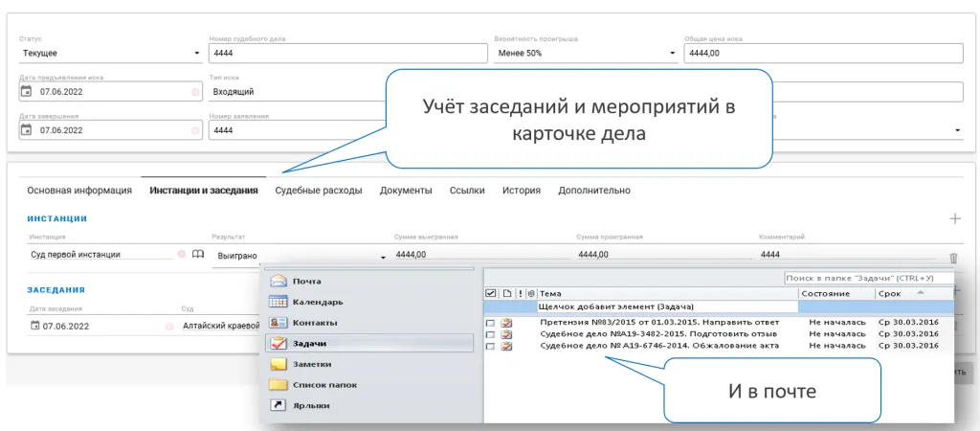Add a new instance with plus icon

point(955,218)
